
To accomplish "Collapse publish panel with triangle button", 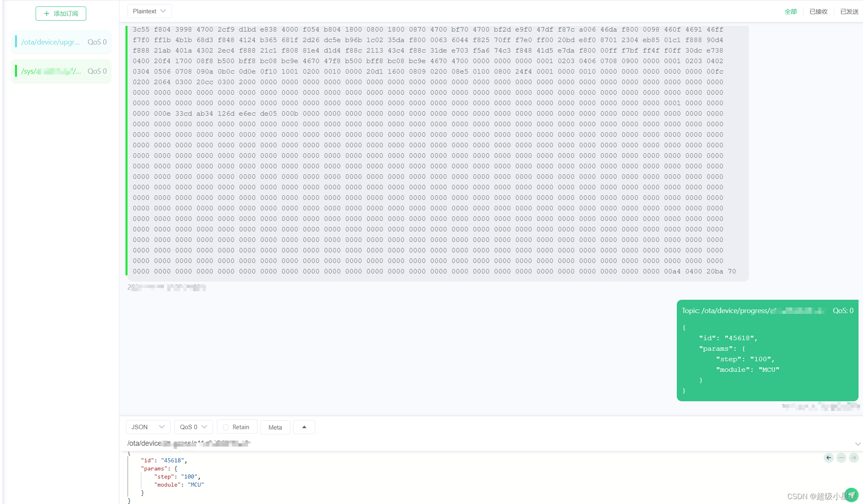I will coord(304,427).
